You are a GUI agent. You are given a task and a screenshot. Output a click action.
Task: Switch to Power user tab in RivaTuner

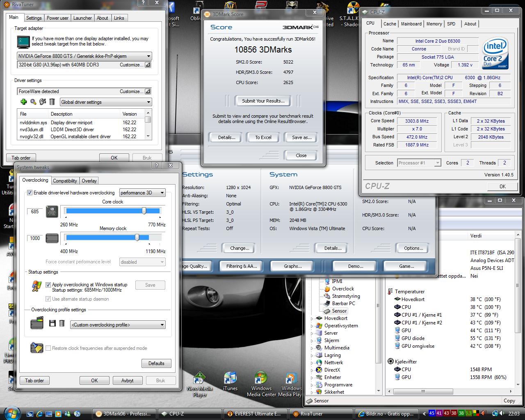(x=57, y=18)
